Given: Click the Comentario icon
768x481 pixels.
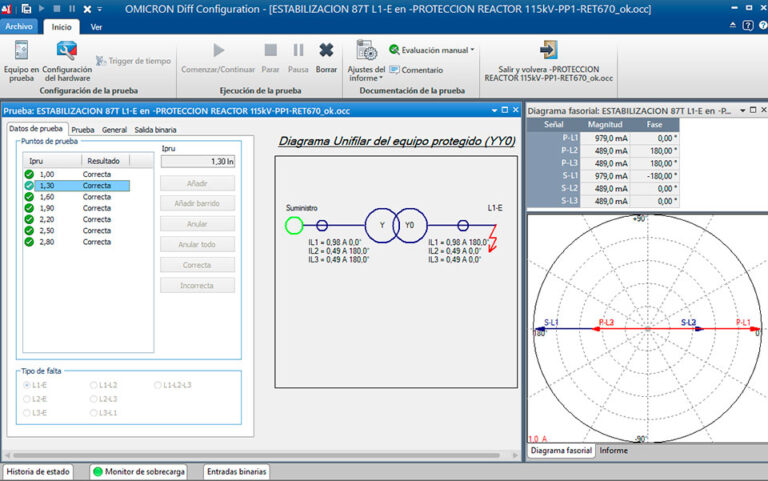Looking at the screenshot, I should [395, 70].
